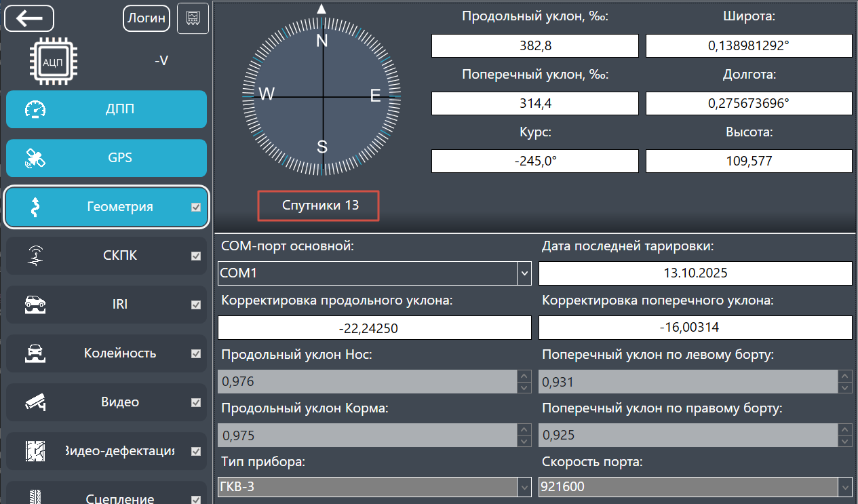This screenshot has height=504, width=858.
Task: Open the COM-порт основной dropdown arrow
Action: pyautogui.click(x=524, y=273)
